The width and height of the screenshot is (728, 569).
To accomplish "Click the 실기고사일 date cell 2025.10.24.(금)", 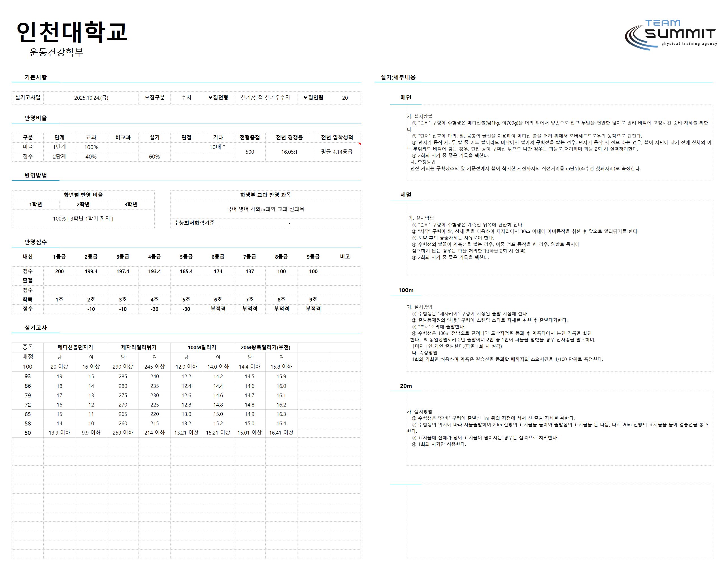I will pos(91,98).
